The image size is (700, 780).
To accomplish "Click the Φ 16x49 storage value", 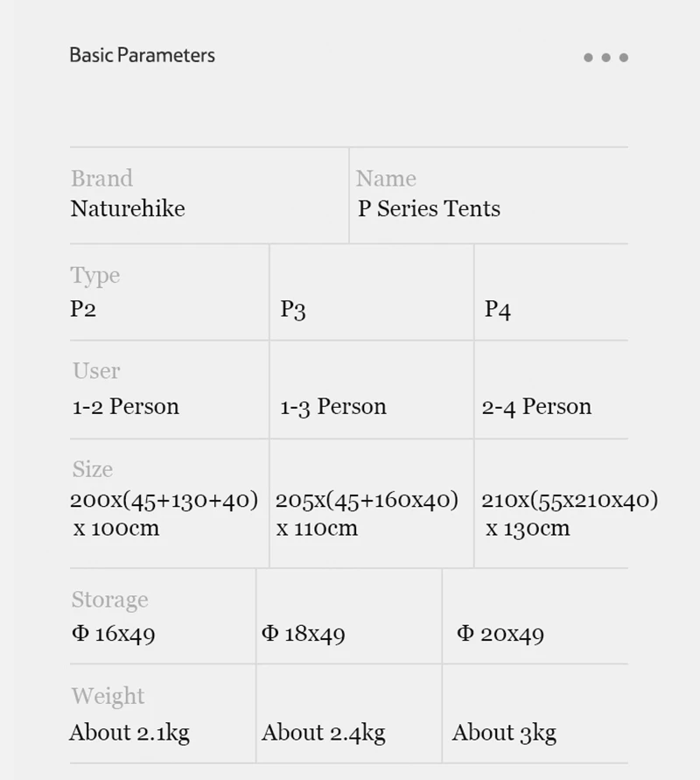I will (x=114, y=635).
